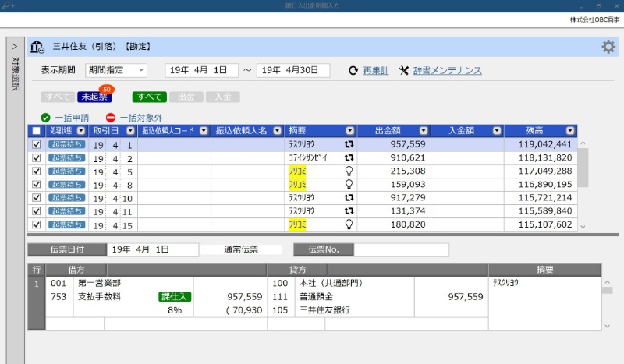Select the 出金 filter tab

186,97
